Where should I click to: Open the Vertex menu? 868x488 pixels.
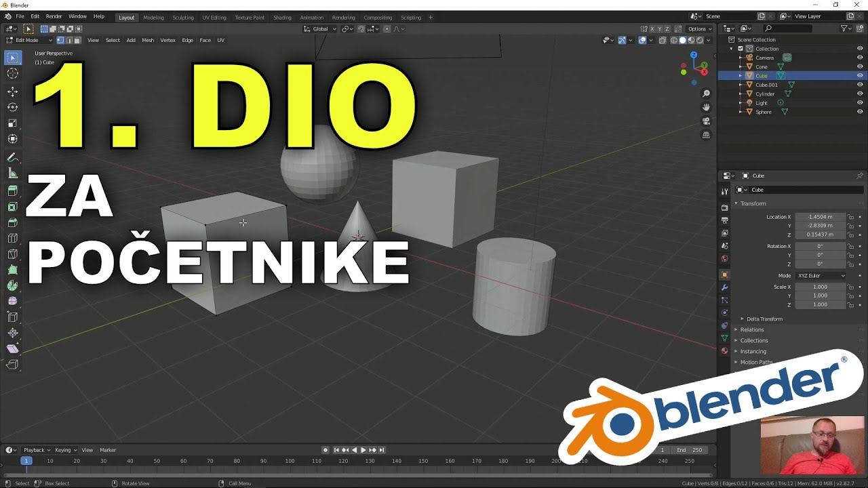point(167,40)
